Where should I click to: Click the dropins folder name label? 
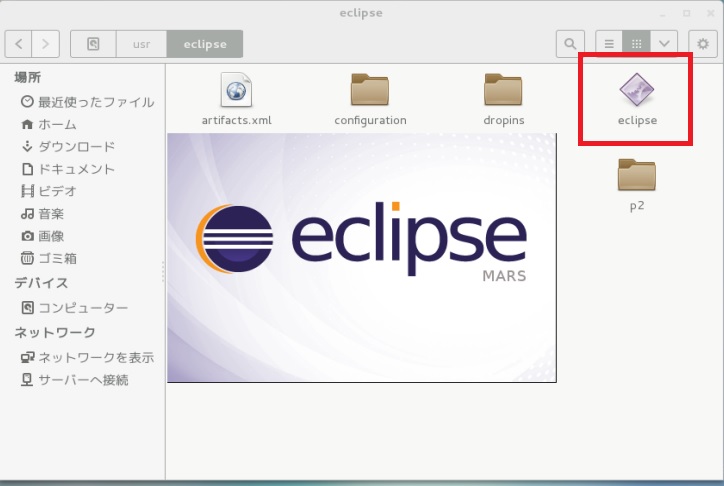tap(504, 120)
